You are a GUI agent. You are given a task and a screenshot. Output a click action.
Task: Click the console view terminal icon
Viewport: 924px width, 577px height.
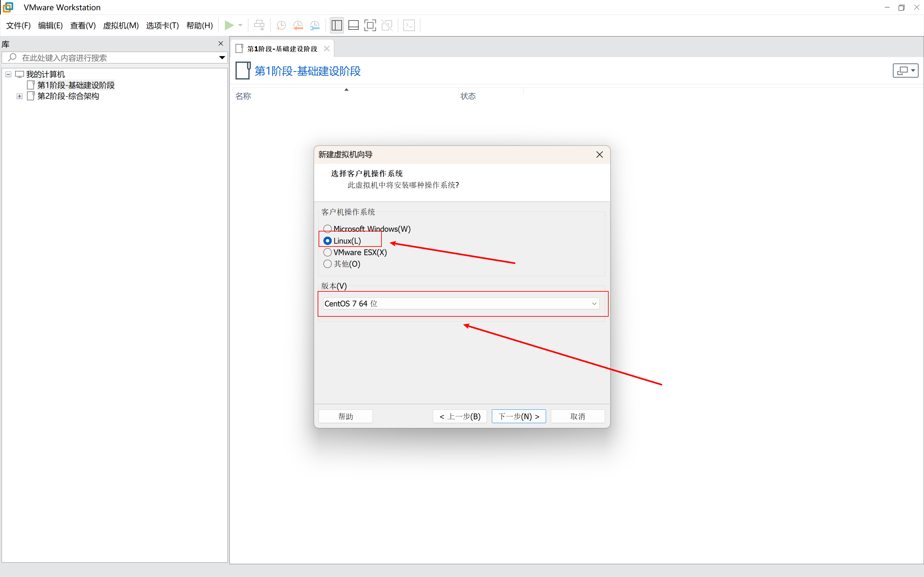[409, 26]
